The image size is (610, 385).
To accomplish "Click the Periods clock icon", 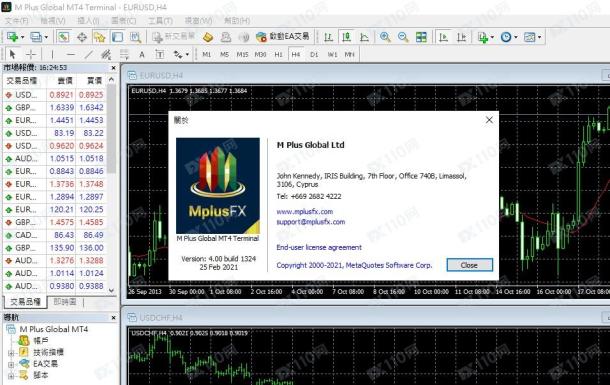I will pos(506,37).
